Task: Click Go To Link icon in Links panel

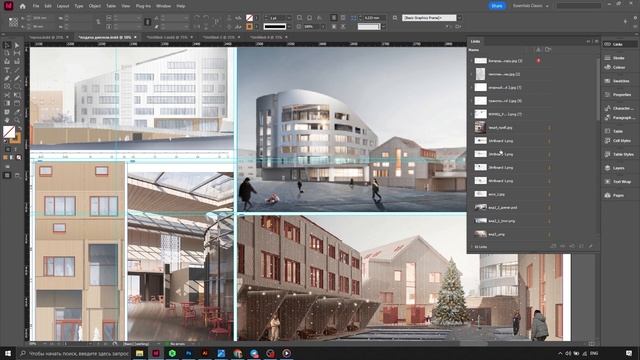Action: click(x=572, y=247)
